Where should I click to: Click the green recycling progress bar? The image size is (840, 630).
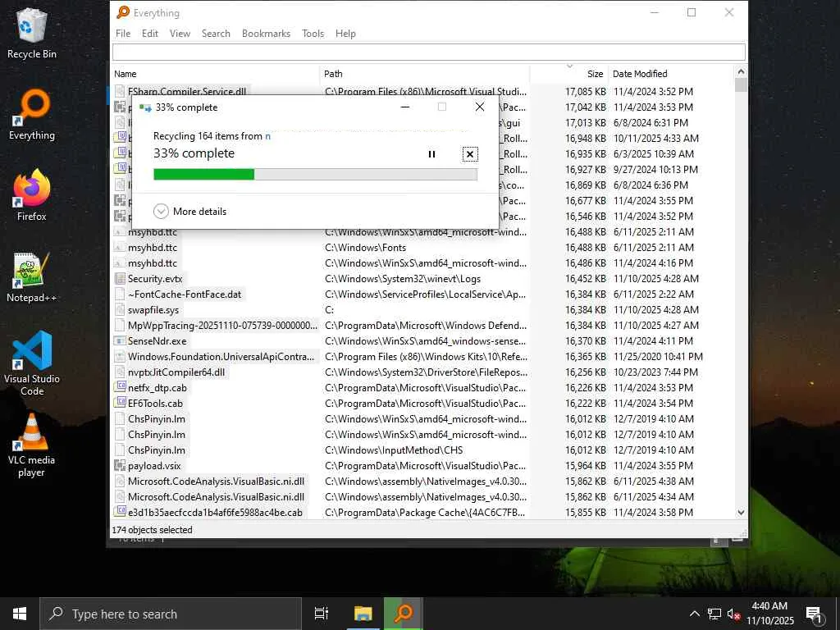315,174
